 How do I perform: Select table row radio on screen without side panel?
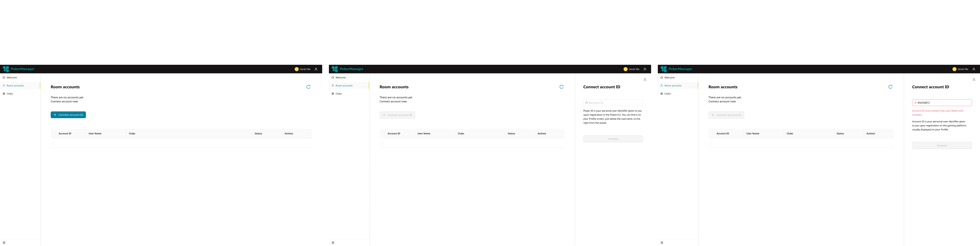point(53,143)
